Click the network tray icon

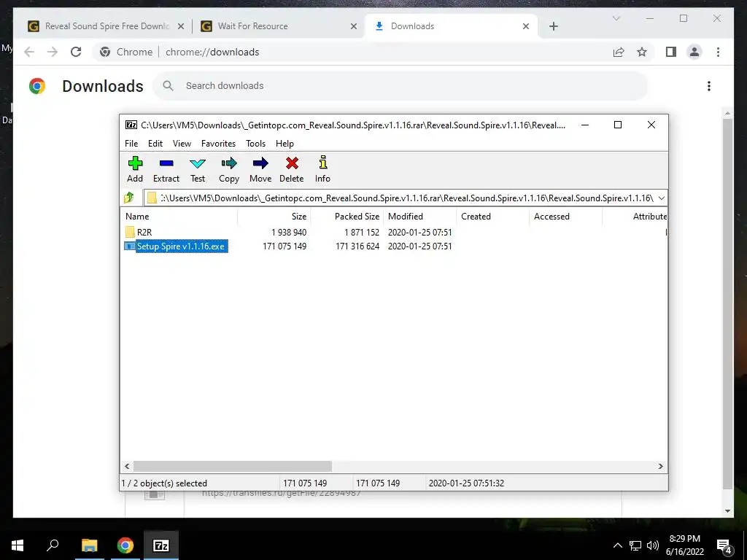(x=635, y=545)
